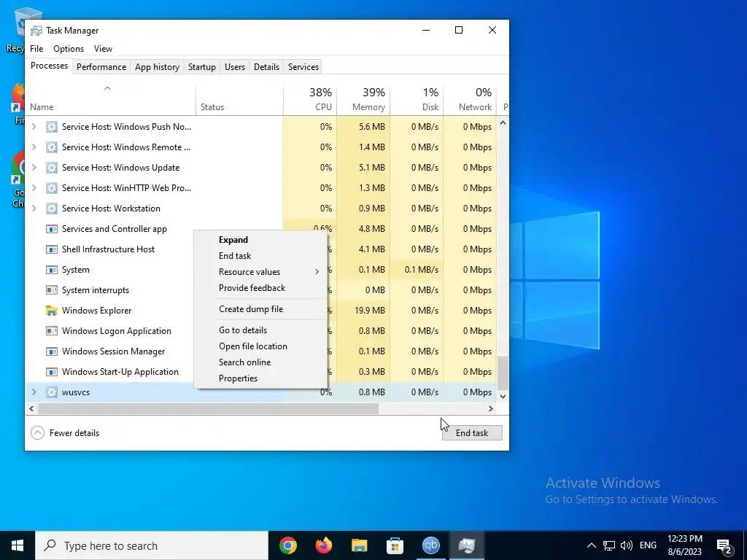Switch to the Performance tab
This screenshot has width=747, height=560.
pos(101,67)
